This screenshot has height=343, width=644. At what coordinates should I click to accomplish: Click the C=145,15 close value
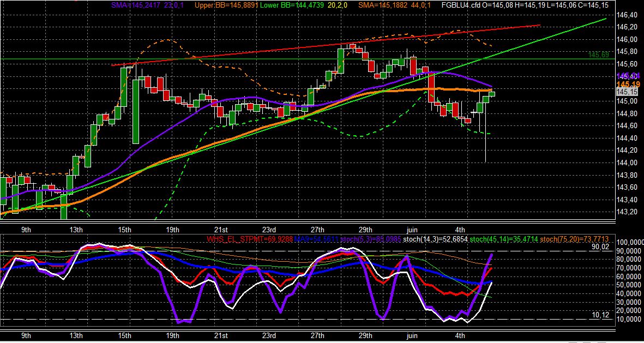[593, 5]
